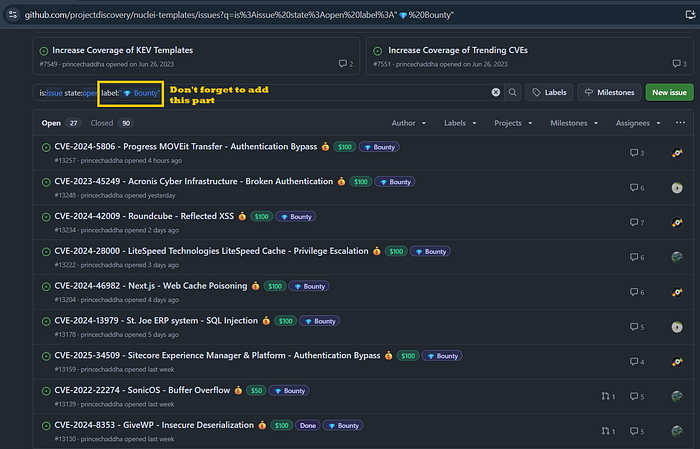The image size is (700, 449).
Task: Click Done label on GiveWP issue
Action: 308,425
